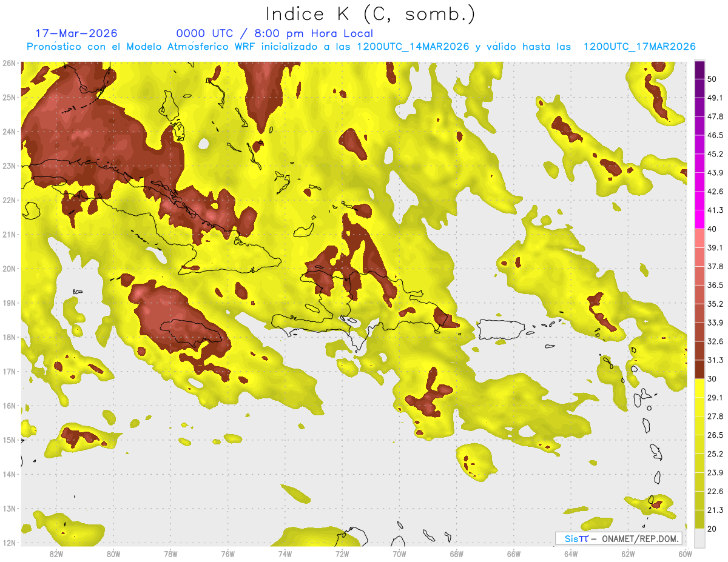
Task: Click the colorbar value "31.3"
Action: [715, 360]
